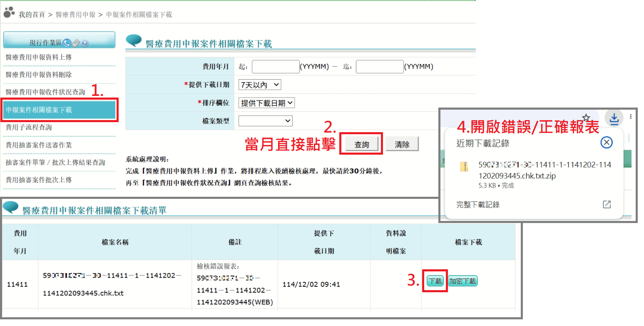644x326 pixels.
Task: Click the phone icon beside 現行作業區
Action: pyautogui.click(x=67, y=43)
